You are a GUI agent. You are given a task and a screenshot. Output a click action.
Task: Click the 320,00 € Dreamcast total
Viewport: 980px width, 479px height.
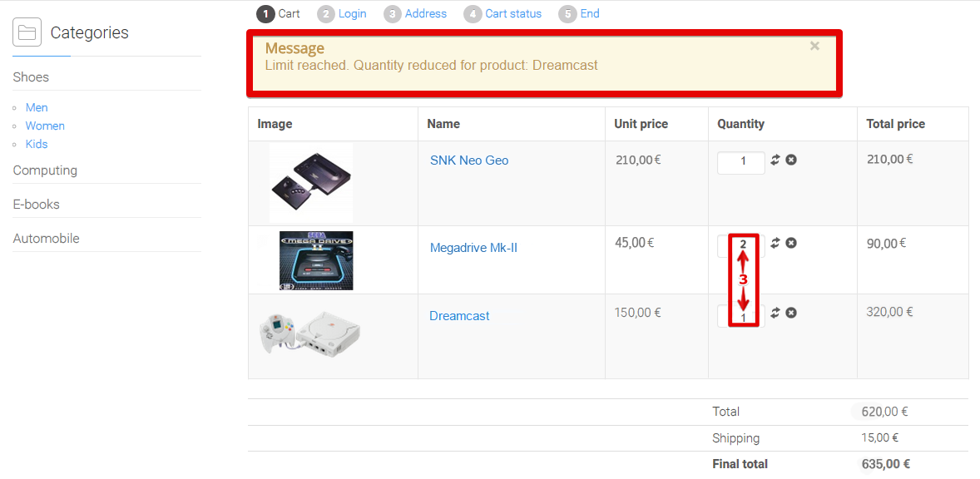point(890,312)
